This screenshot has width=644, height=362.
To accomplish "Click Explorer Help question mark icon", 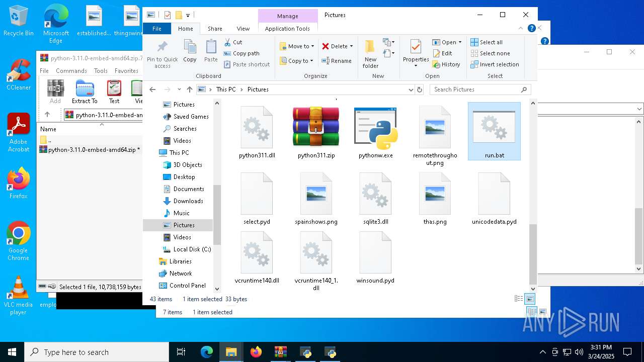I will click(x=531, y=29).
